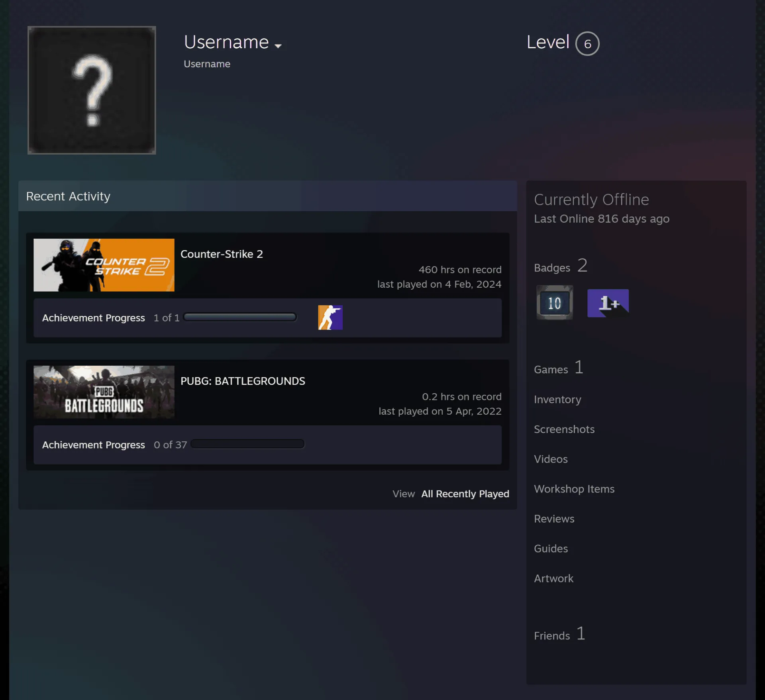This screenshot has height=700, width=765.
Task: Open the Guides link
Action: (x=551, y=549)
